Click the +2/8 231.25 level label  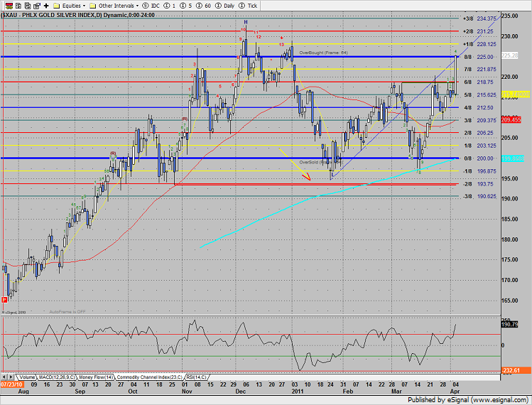[x=479, y=31]
